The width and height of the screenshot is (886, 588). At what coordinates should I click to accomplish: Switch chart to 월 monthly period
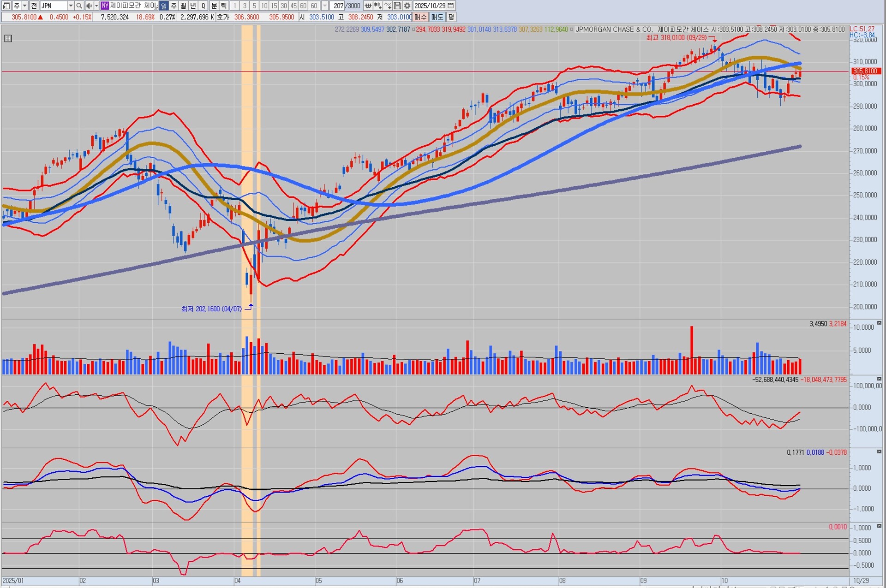click(x=183, y=6)
